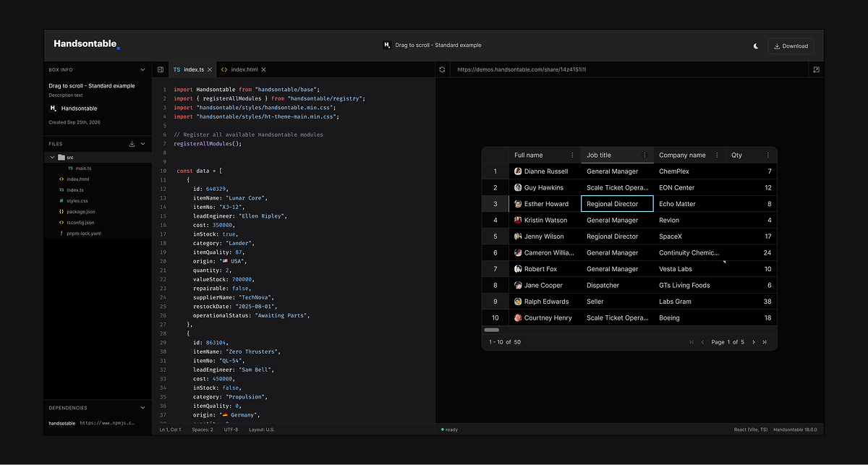Click the UTF-8 encoding status entry
This screenshot has height=465, width=868.
point(231,430)
